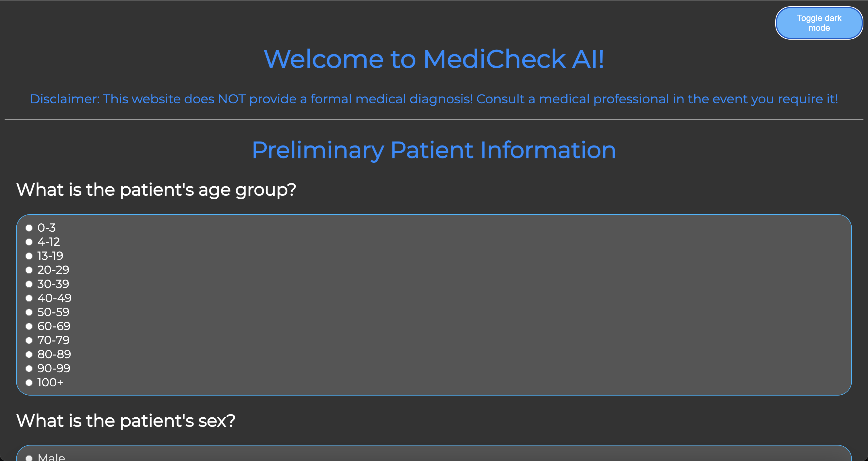868x461 pixels.
Task: Click the Welcome to MediCheck AI heading
Action: click(434, 59)
